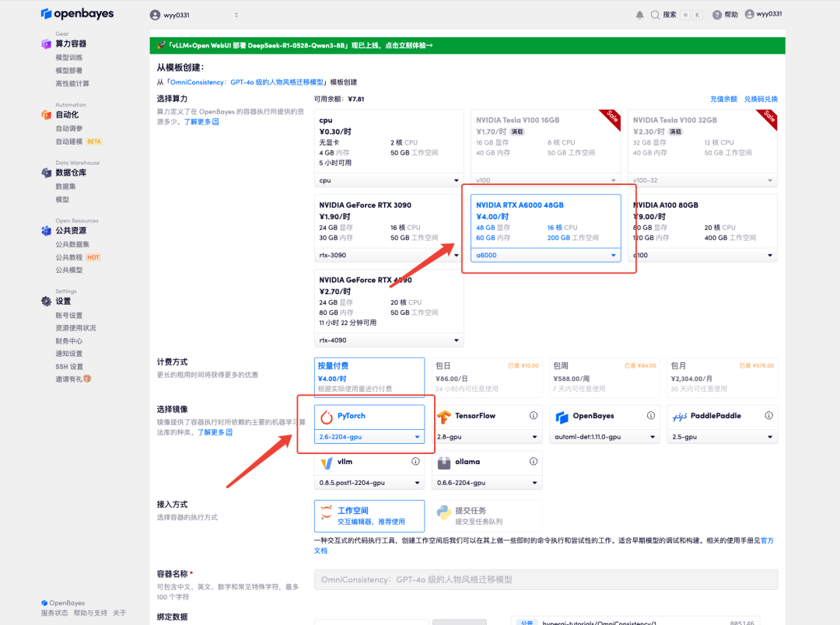The image size is (840, 625).
Task: Choose 按量付费 billing option
Action: 369,377
